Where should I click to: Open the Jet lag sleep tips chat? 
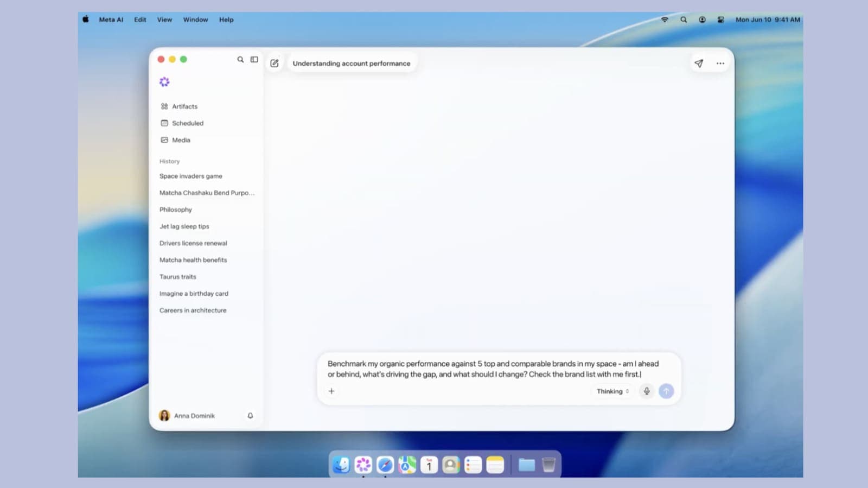[x=184, y=226]
